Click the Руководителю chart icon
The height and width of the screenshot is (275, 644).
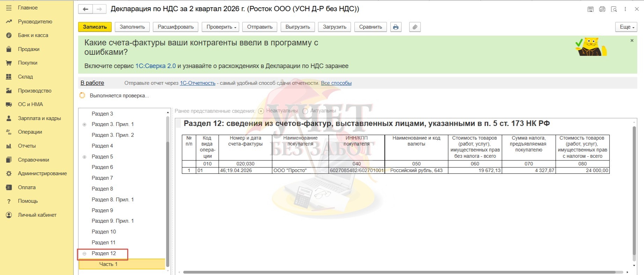[x=9, y=22]
